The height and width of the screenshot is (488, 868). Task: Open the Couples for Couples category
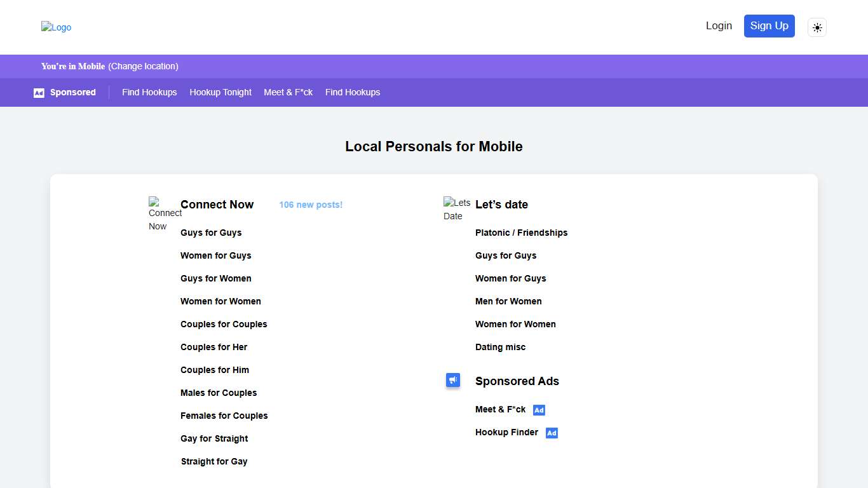point(224,324)
